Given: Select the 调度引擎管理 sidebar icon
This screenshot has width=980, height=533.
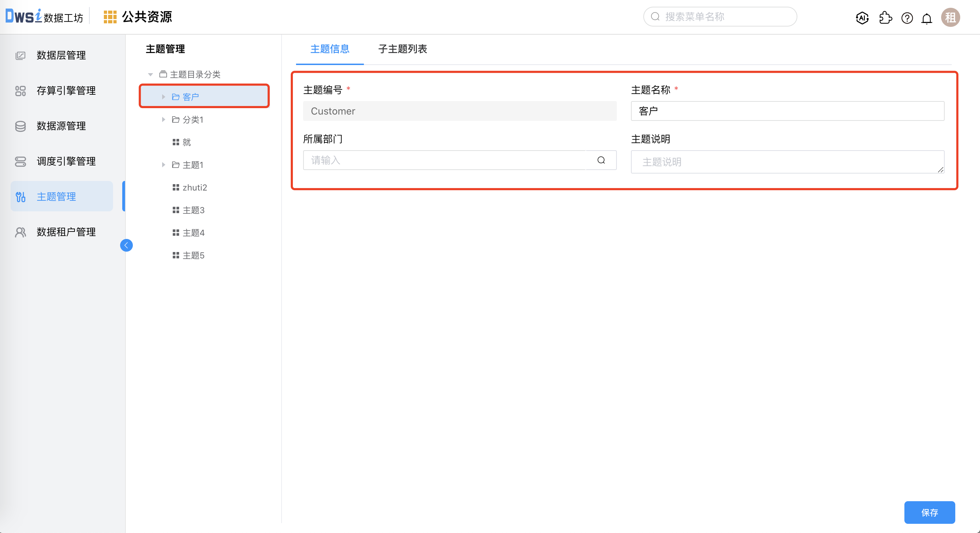Looking at the screenshot, I should click(x=20, y=162).
